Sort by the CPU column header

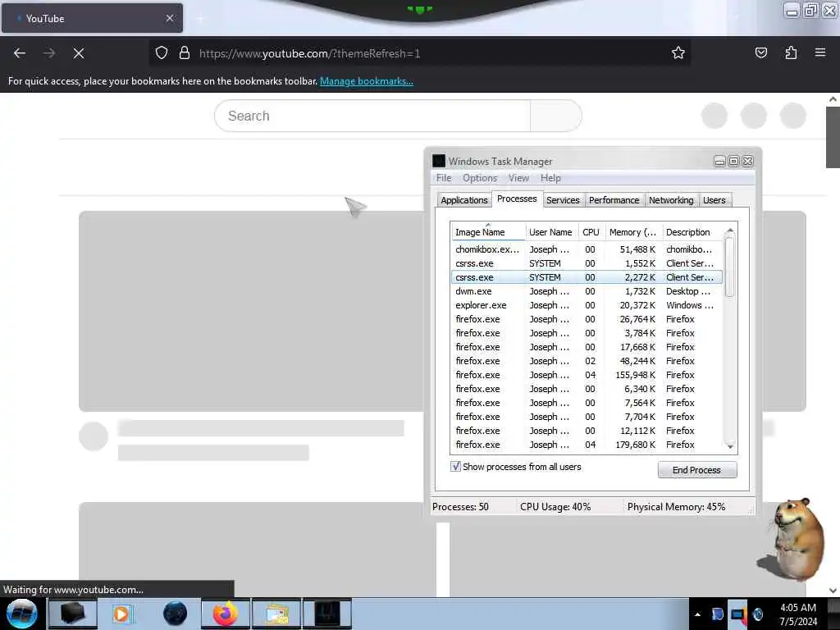pos(591,232)
